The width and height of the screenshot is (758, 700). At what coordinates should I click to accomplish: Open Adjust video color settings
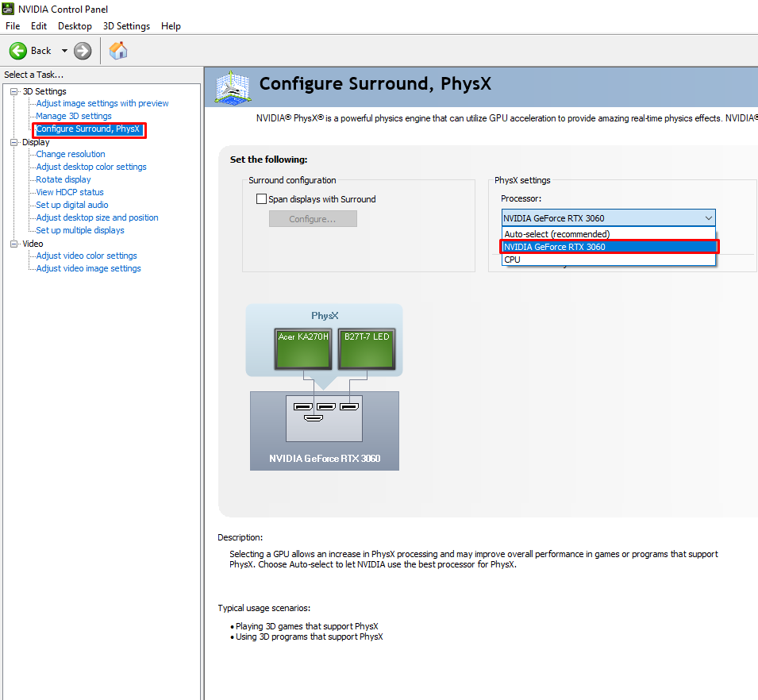(87, 256)
